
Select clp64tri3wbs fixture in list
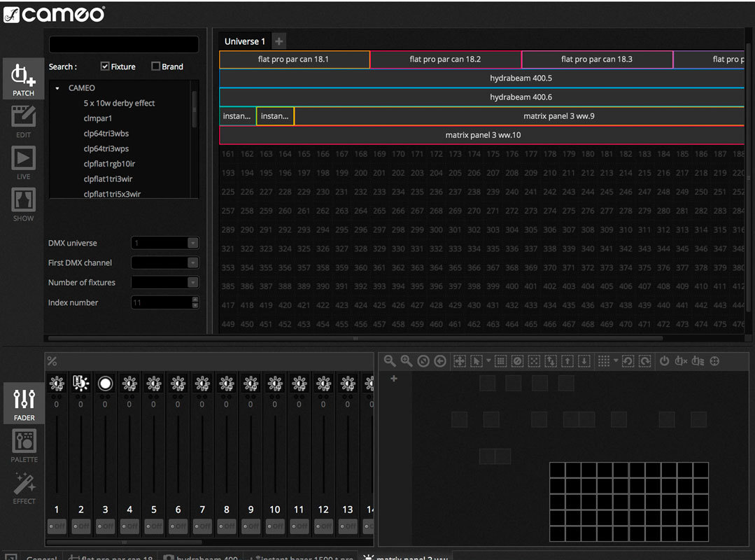[x=106, y=134]
